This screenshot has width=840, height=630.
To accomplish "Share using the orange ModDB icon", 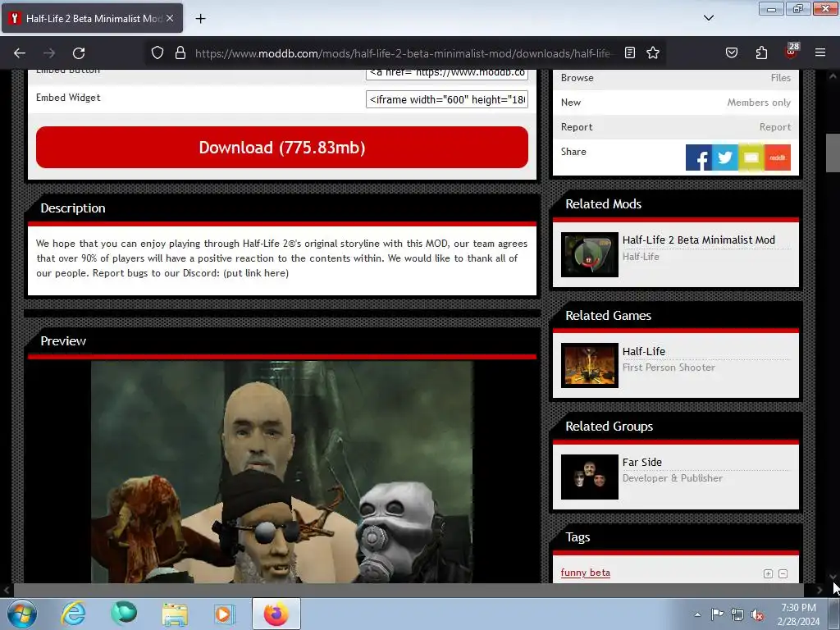I will point(778,157).
